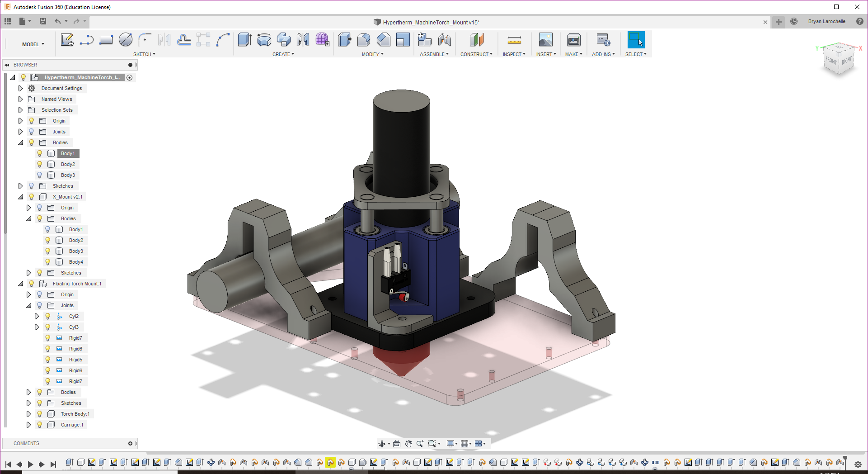Click the Job Status clock icon
Viewport: 868px width, 474px height.
(x=794, y=21)
